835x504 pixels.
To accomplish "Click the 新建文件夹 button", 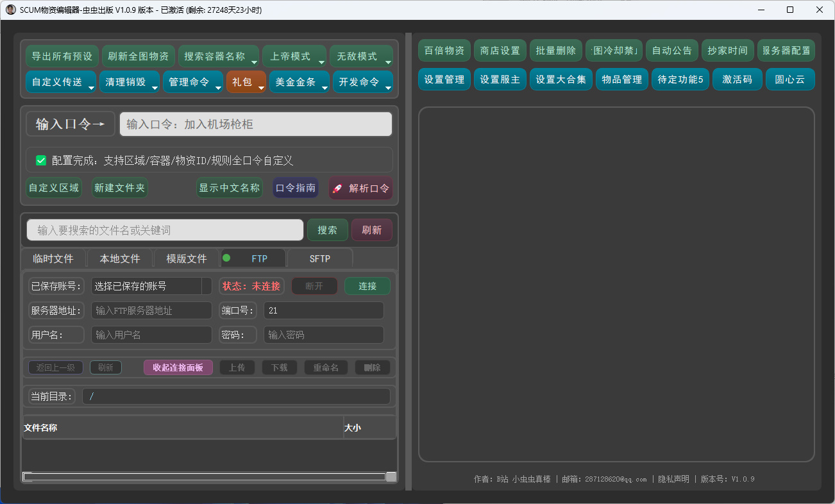I will click(x=120, y=188).
